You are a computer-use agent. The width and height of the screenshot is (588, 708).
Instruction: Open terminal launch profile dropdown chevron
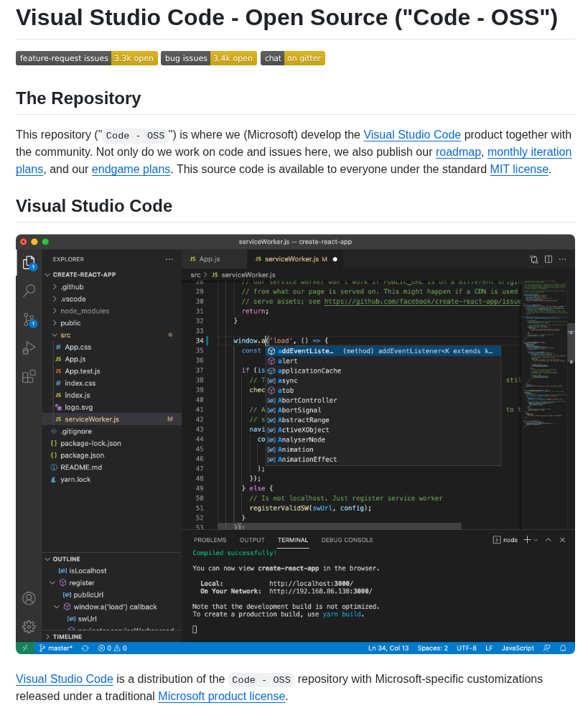(x=536, y=539)
